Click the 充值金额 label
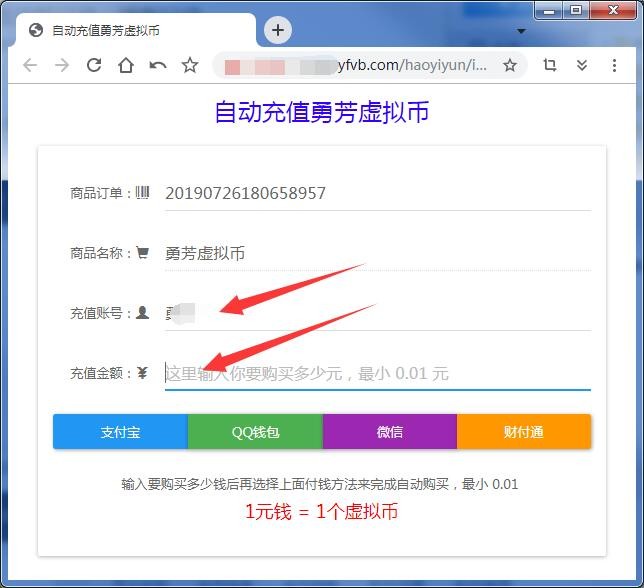644x588 pixels. click(x=101, y=373)
